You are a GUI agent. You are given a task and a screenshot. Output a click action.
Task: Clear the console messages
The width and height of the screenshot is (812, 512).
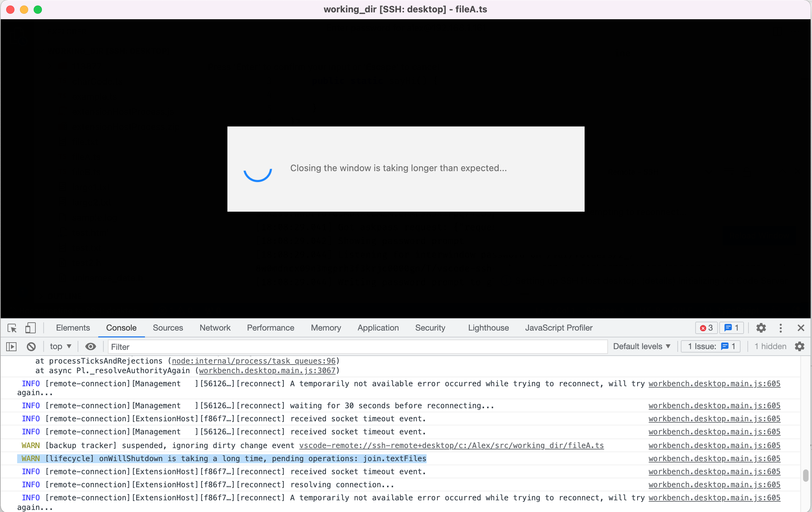[x=31, y=346]
